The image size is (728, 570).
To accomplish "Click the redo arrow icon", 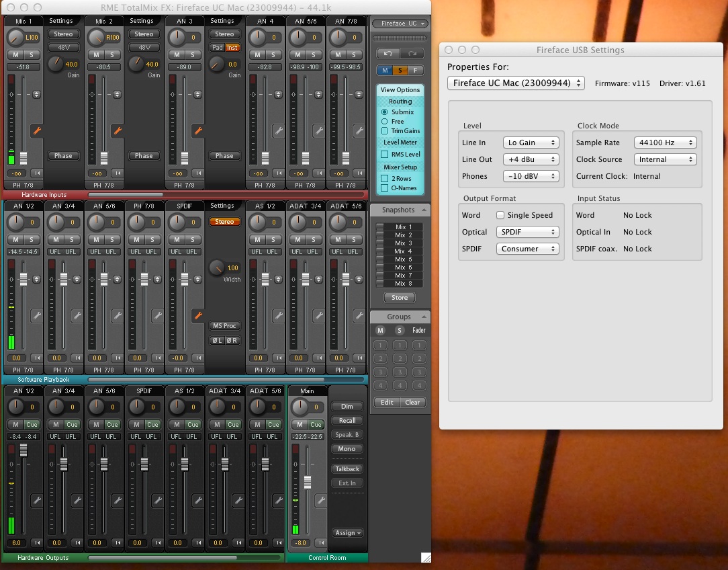I will coord(412,53).
